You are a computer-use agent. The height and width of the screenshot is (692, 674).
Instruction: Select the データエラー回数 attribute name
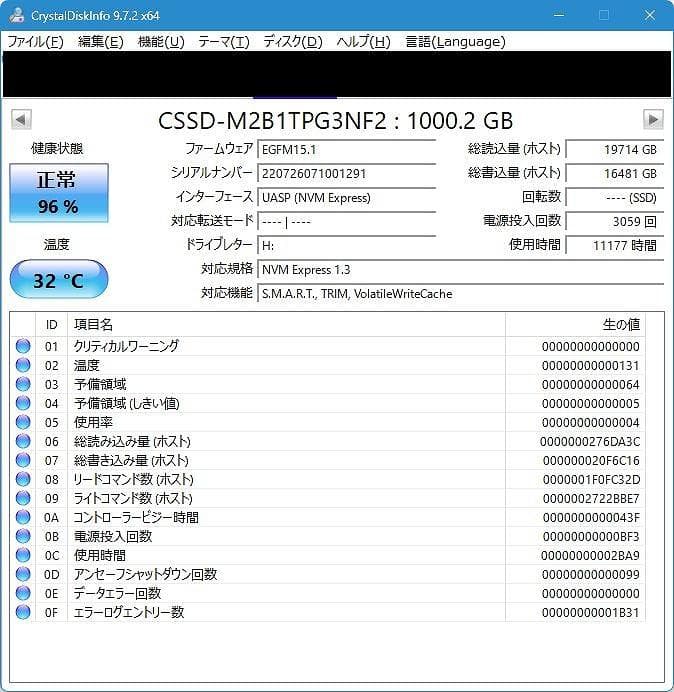pos(117,593)
